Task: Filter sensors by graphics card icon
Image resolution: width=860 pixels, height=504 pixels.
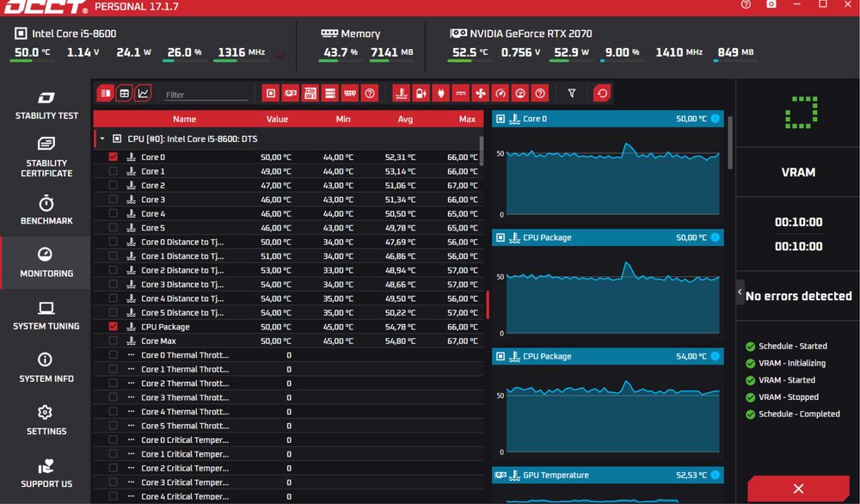Action: click(291, 93)
